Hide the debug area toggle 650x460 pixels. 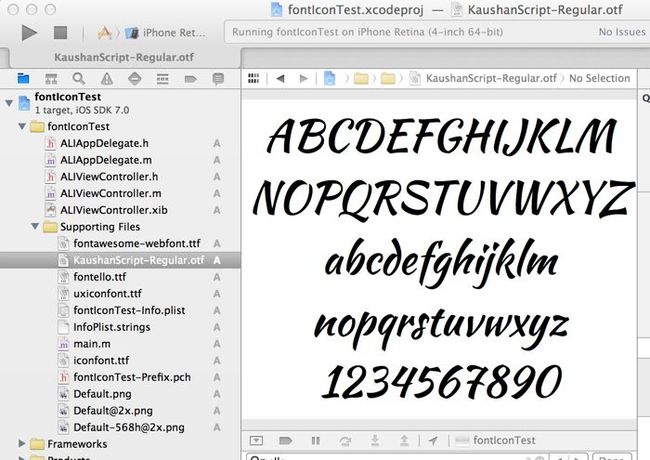click(x=256, y=440)
